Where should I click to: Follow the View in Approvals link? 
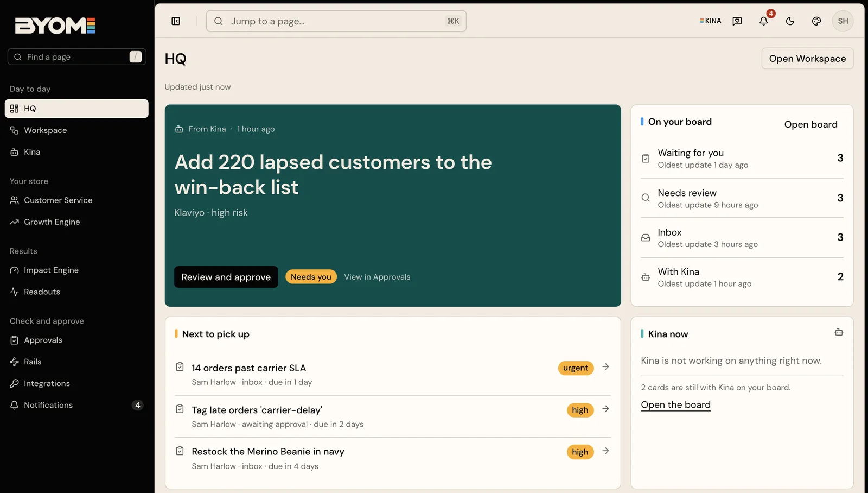tap(377, 277)
